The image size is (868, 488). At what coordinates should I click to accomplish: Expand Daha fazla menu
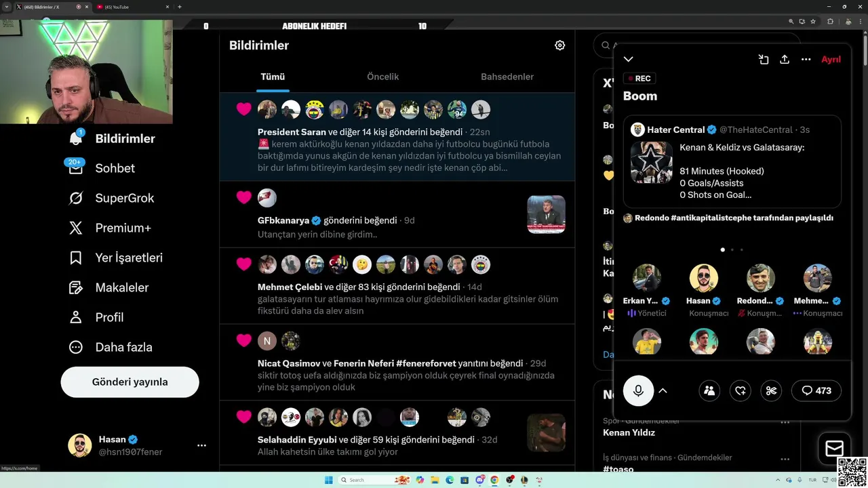(x=110, y=347)
